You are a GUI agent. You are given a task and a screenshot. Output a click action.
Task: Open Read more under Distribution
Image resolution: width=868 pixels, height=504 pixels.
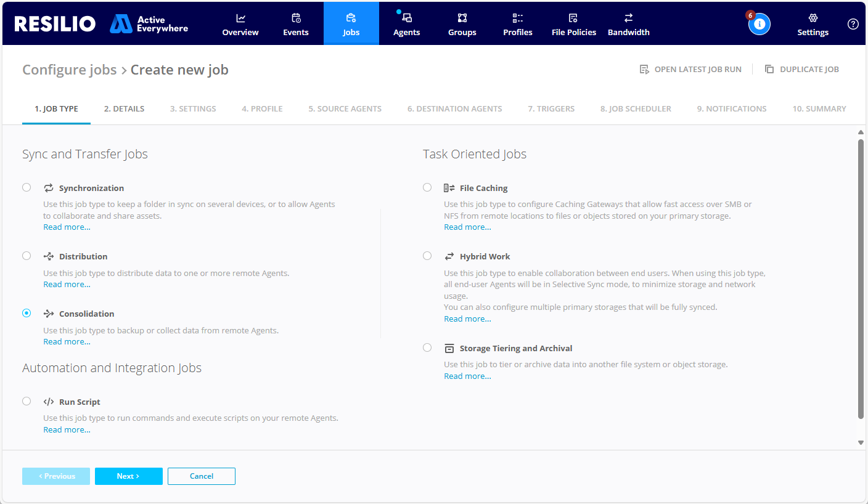click(67, 283)
